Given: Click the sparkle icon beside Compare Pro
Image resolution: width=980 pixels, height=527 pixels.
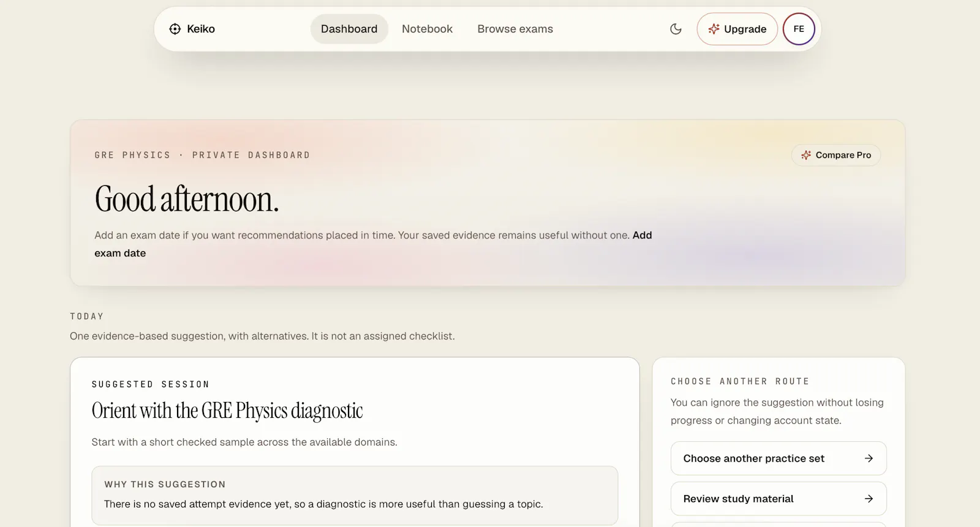Looking at the screenshot, I should point(806,155).
